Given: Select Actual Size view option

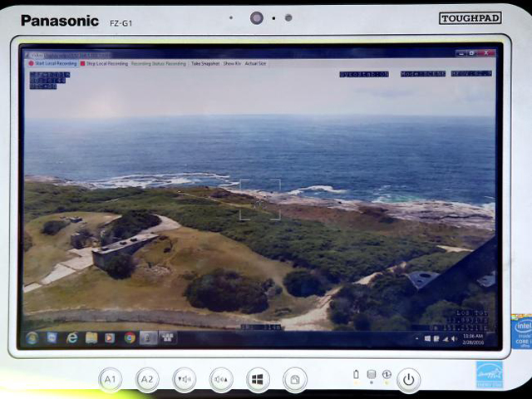Looking at the screenshot, I should tap(256, 63).
